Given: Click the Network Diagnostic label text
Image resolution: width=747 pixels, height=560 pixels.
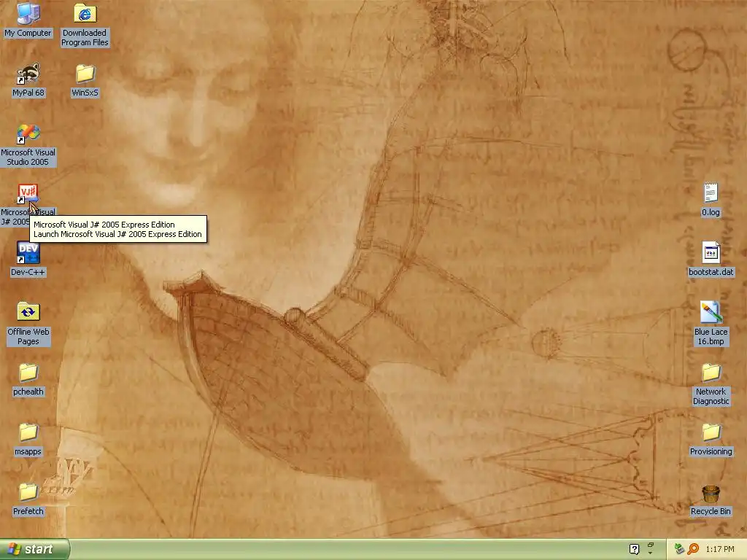Looking at the screenshot, I should point(711,396).
